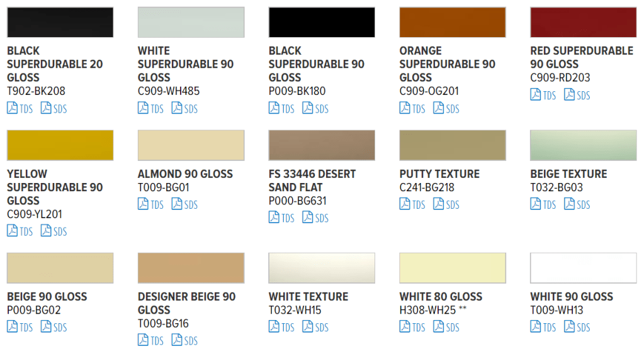Image resolution: width=644 pixels, height=349 pixels.
Task: Click the Designer Beige 90 Gloss swatch
Action: (x=191, y=268)
